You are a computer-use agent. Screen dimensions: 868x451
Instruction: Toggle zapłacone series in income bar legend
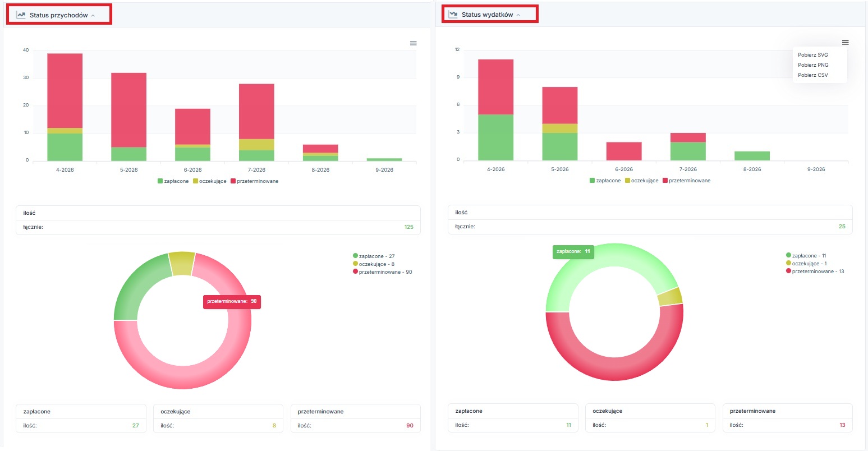coord(173,181)
